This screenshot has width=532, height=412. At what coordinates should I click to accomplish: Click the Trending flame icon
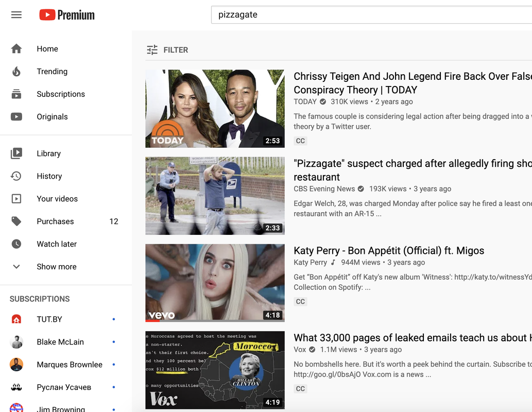(x=16, y=71)
